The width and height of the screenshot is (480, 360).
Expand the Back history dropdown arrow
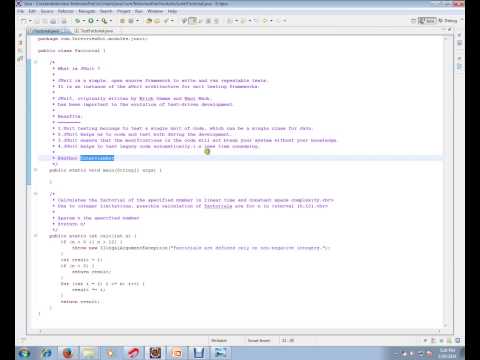tap(271, 21)
